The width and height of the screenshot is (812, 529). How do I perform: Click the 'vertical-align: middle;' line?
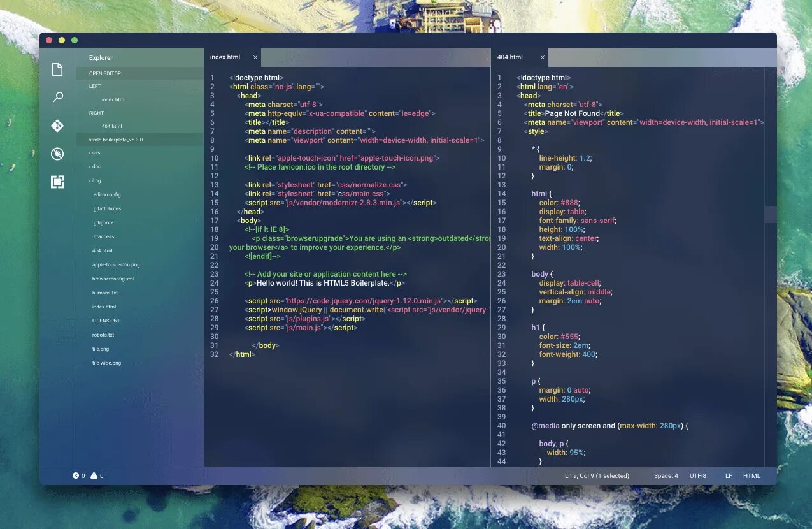(575, 292)
